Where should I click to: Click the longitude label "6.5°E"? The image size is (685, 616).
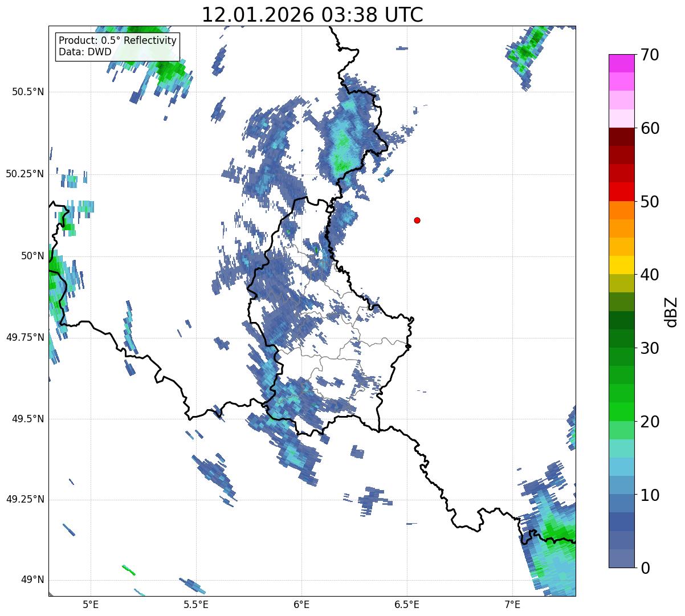click(x=407, y=605)
